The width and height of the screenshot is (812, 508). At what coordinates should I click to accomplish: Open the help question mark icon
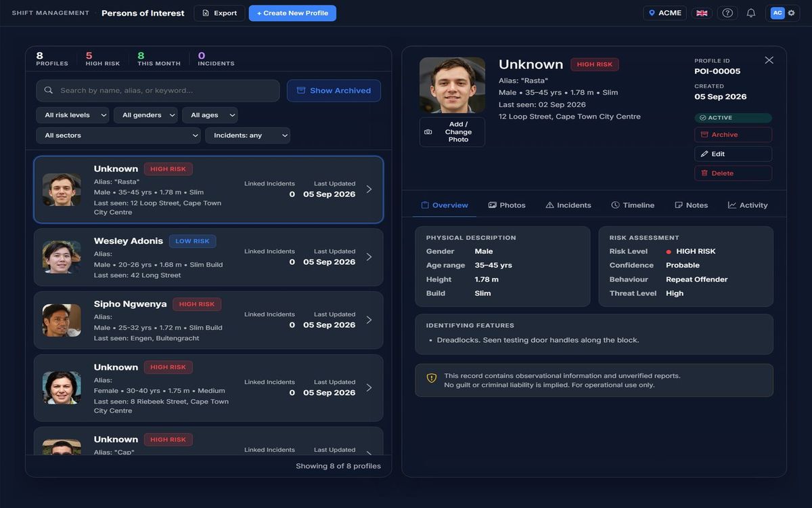[727, 13]
